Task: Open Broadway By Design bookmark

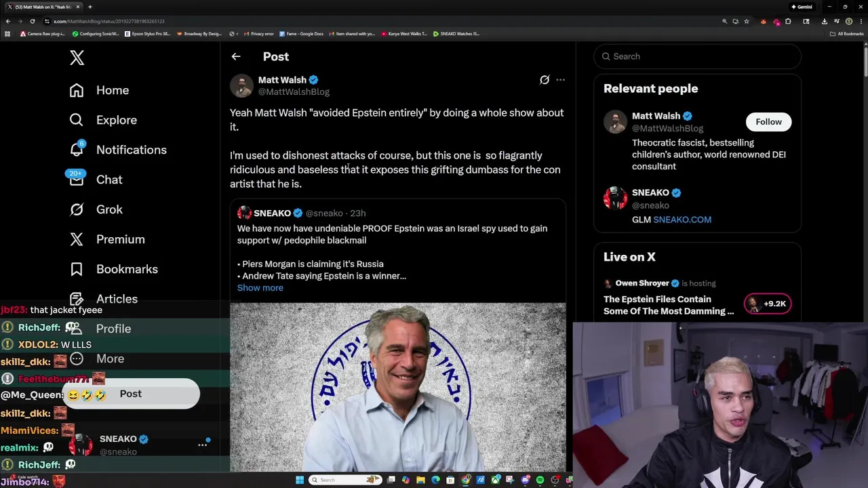Action: [200, 34]
